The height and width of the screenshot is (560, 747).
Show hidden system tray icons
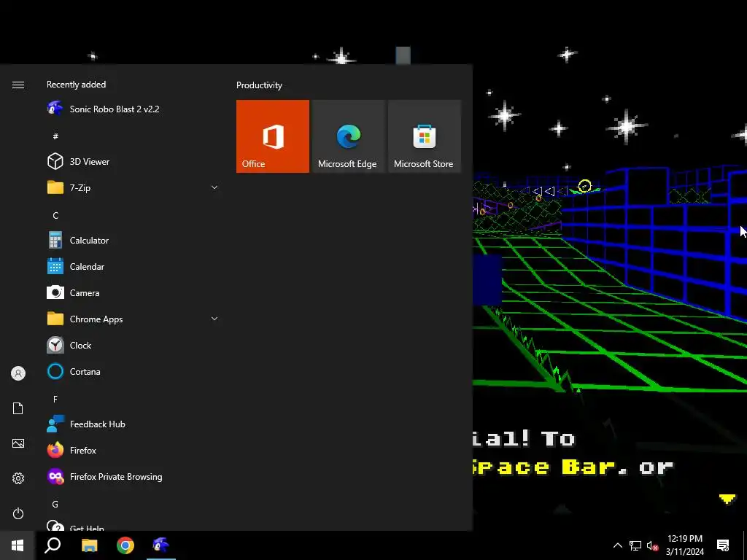pyautogui.click(x=617, y=545)
